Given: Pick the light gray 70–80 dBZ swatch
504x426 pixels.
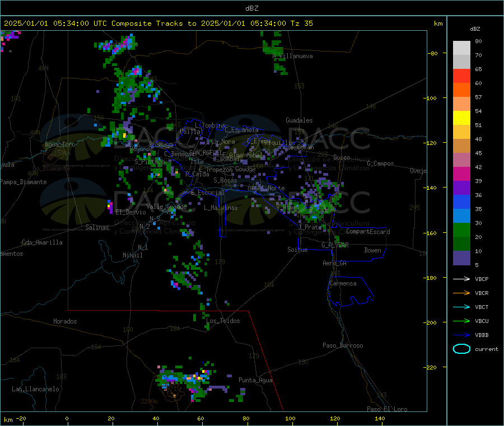Looking at the screenshot, I should click(461, 48).
